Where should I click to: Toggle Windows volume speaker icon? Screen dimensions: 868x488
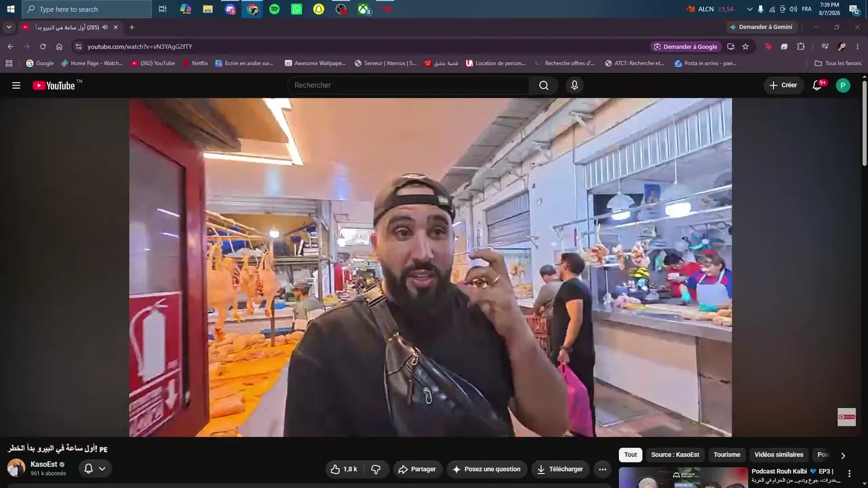(793, 9)
